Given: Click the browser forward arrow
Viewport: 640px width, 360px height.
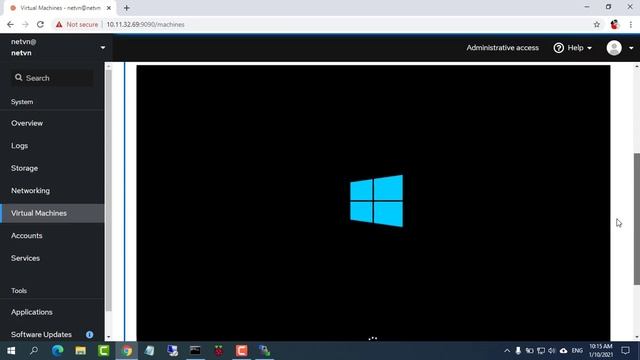Looking at the screenshot, I should pyautogui.click(x=25, y=24).
